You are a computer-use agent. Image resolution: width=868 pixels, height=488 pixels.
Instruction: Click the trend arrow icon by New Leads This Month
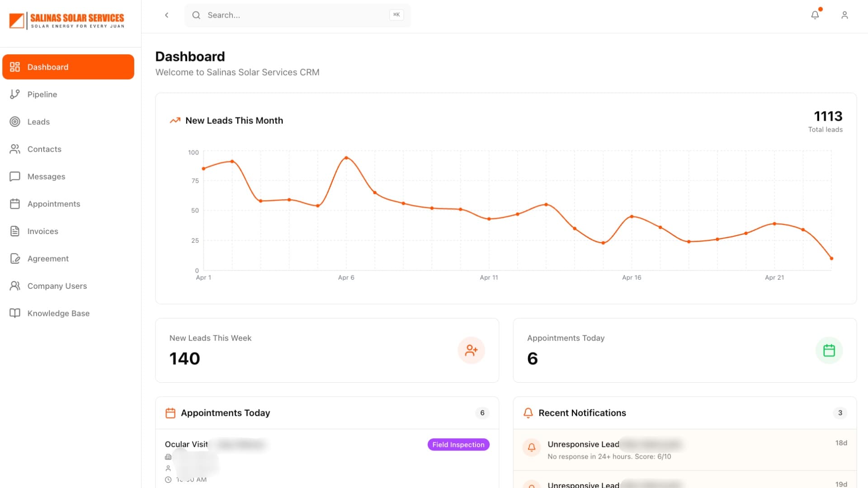(x=175, y=121)
